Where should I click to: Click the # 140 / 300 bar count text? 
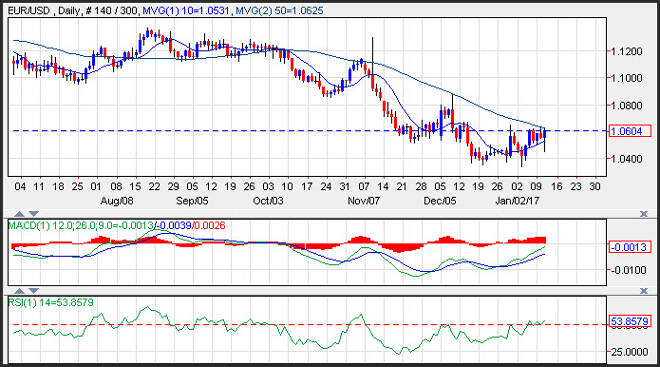click(x=111, y=11)
